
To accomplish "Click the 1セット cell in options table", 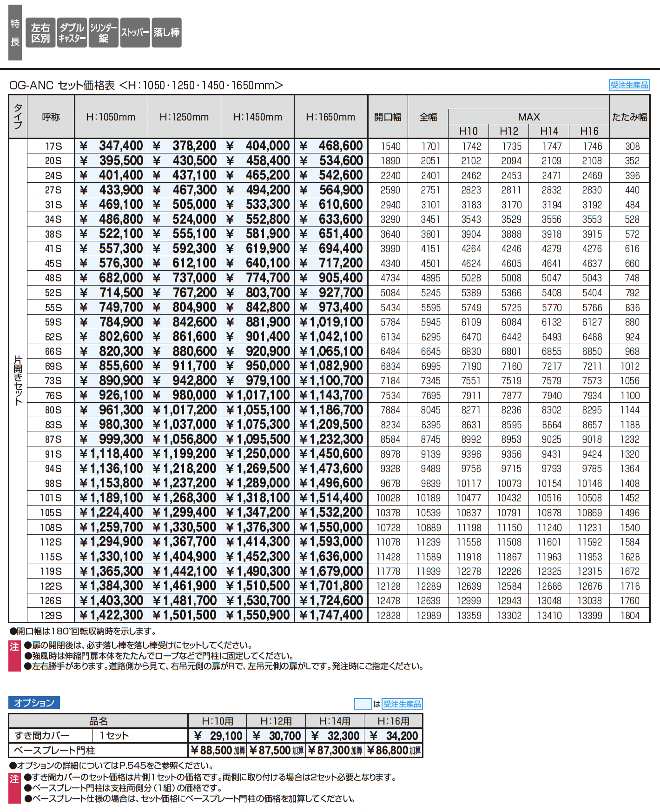I will 114,735.
